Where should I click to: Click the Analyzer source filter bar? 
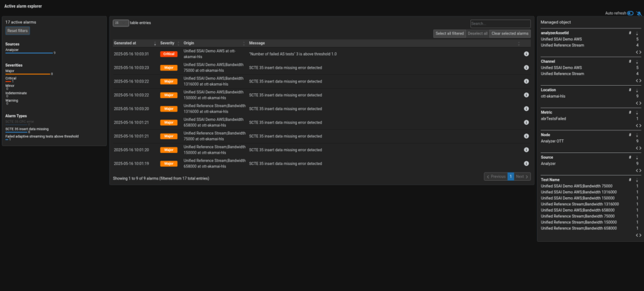click(29, 53)
